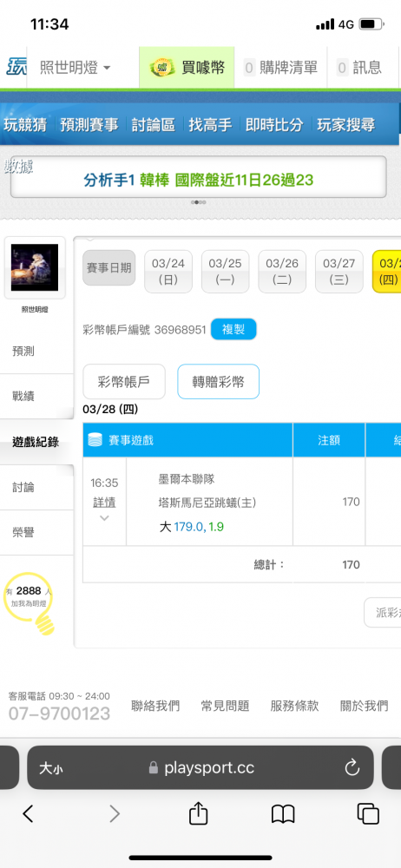Open 即時比分 in navigation bar
The height and width of the screenshot is (868, 401).
click(274, 125)
